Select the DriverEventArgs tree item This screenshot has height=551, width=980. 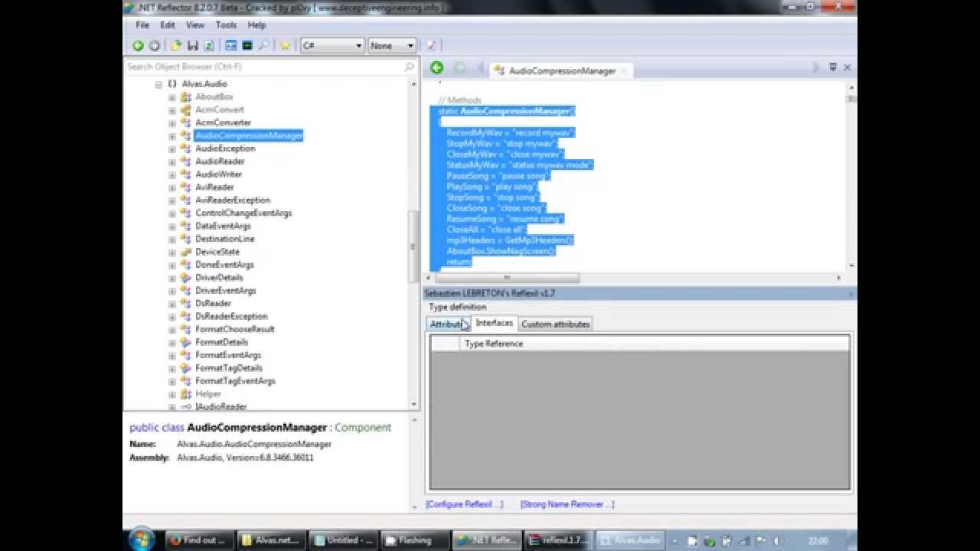(x=226, y=291)
